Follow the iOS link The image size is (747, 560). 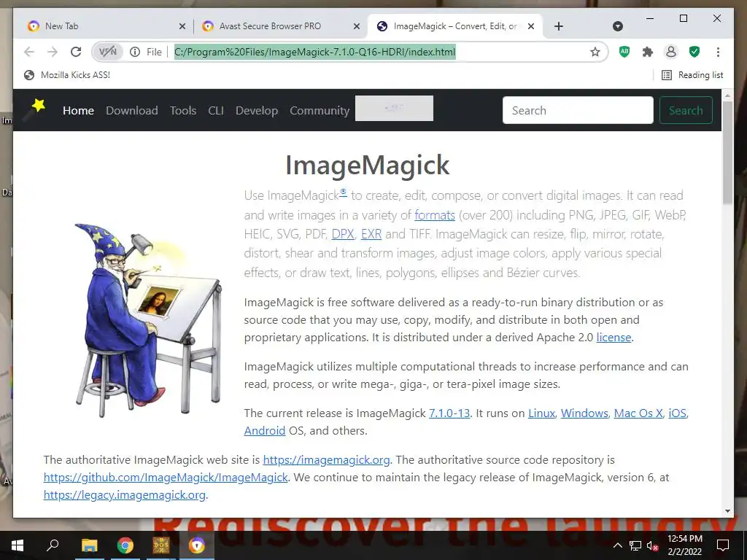678,413
